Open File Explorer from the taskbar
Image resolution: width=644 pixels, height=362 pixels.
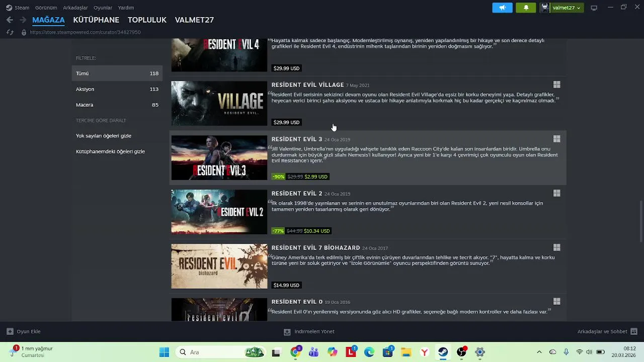(x=406, y=352)
